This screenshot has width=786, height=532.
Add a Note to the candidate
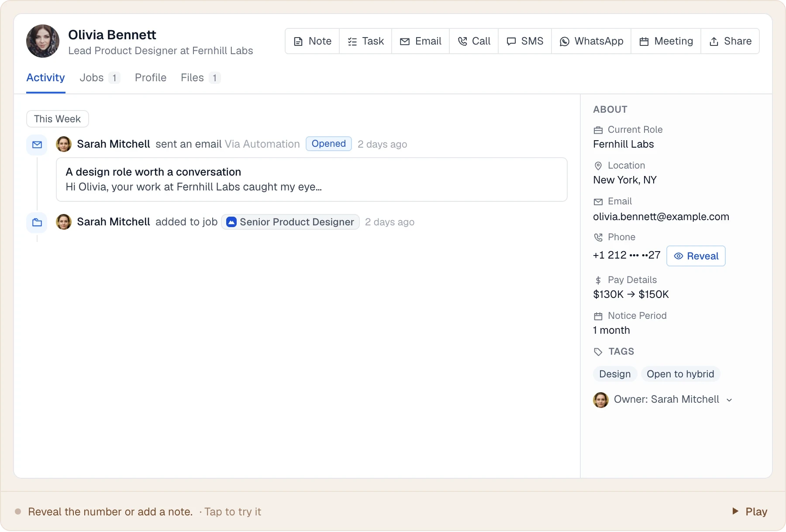click(x=312, y=41)
